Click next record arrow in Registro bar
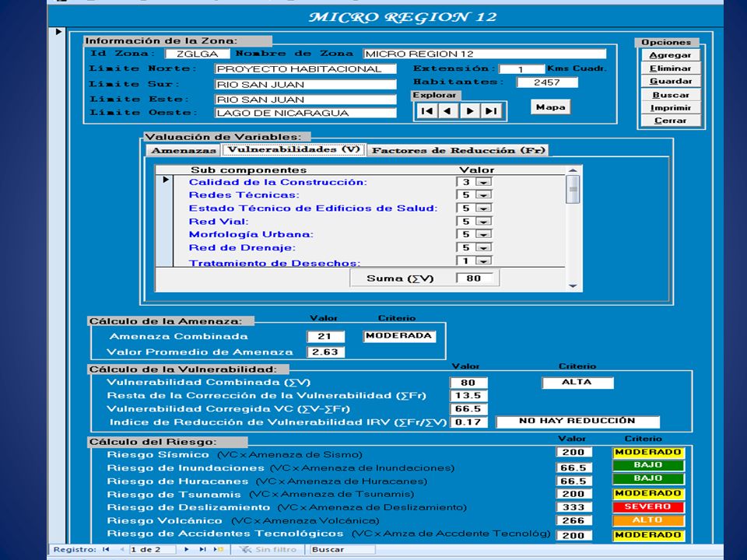Screen dimensions: 747x560 point(186,549)
